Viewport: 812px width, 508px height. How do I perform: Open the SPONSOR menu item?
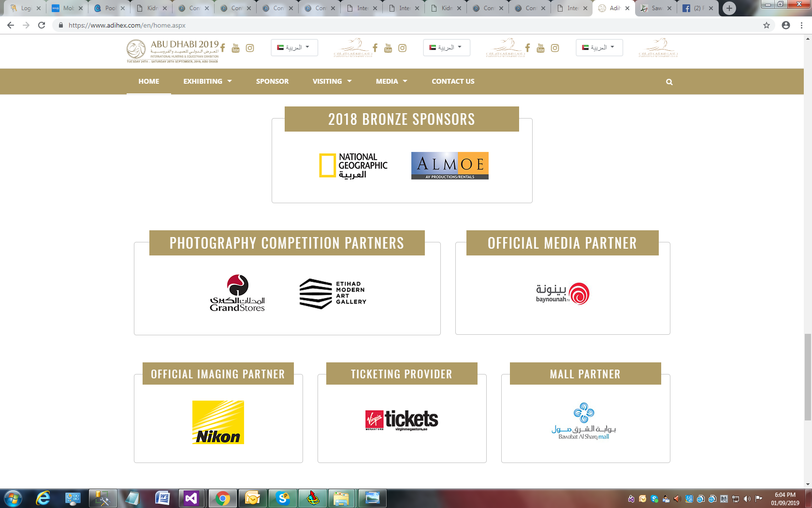273,81
